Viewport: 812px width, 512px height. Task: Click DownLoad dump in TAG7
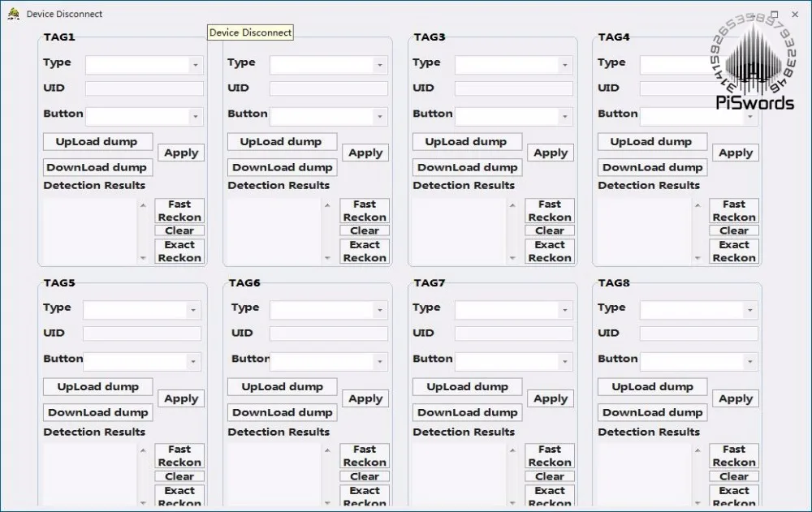[x=467, y=413]
